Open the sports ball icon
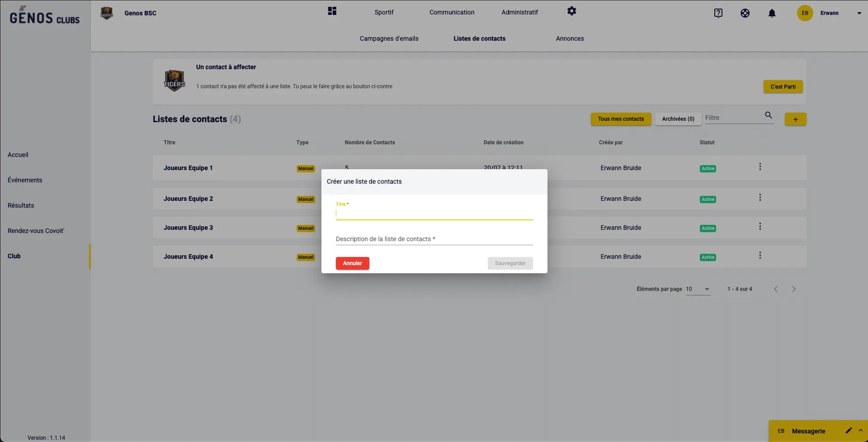Image resolution: width=868 pixels, height=442 pixels. coord(745,13)
